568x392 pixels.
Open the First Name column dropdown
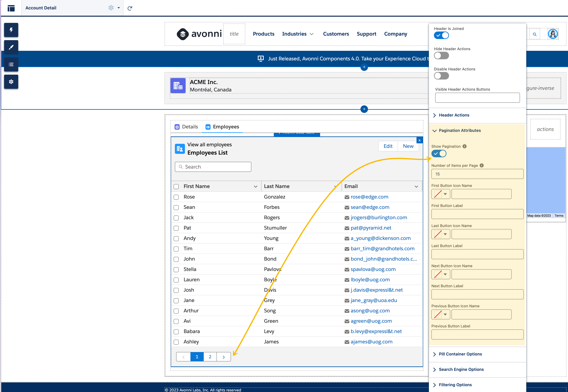[255, 186]
